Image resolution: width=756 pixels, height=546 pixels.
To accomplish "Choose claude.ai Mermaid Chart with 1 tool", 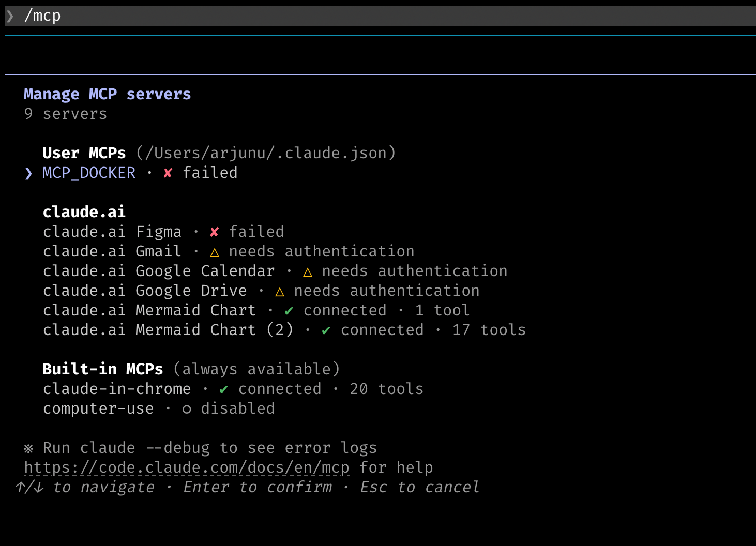I will 149,310.
